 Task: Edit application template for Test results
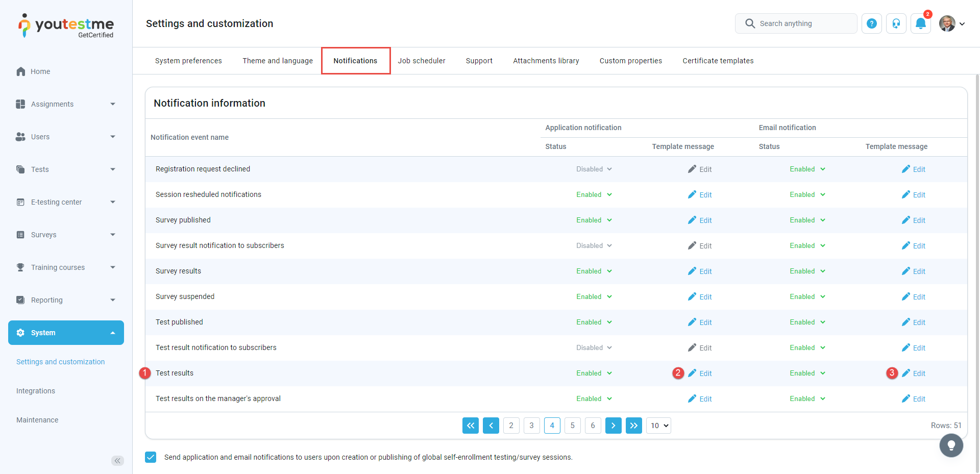coord(700,373)
